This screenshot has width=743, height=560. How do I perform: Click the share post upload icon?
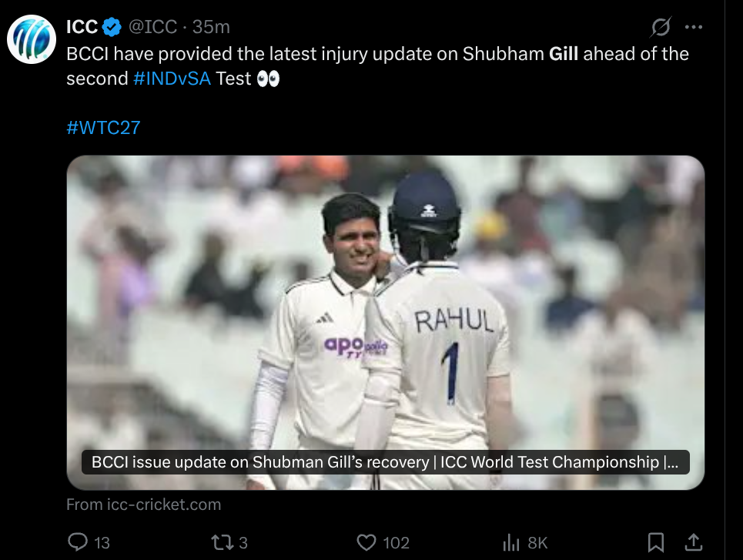[693, 542]
